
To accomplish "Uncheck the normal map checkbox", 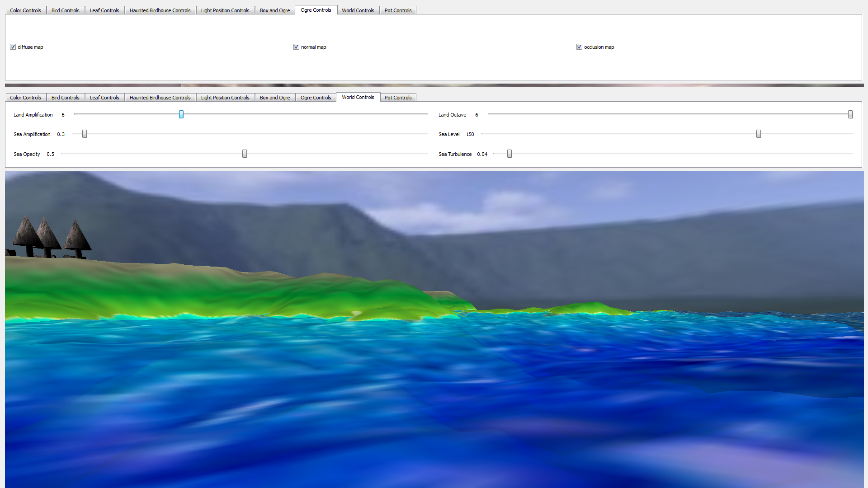I will [x=296, y=47].
